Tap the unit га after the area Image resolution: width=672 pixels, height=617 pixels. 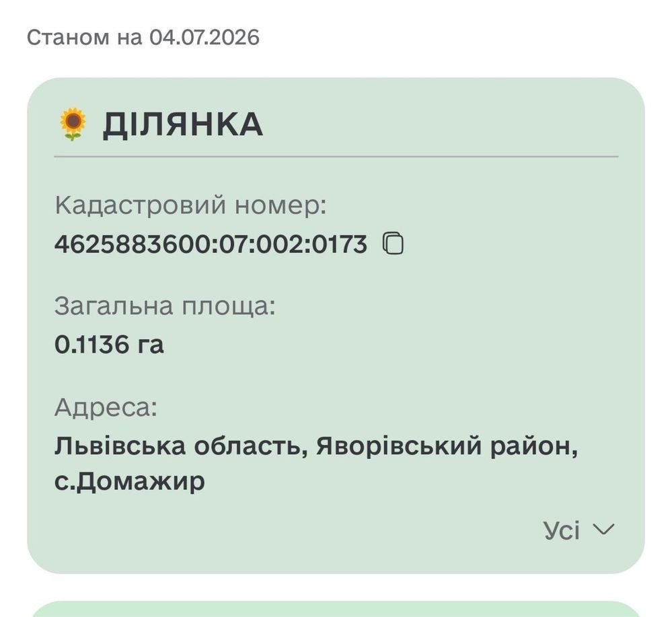coord(151,345)
